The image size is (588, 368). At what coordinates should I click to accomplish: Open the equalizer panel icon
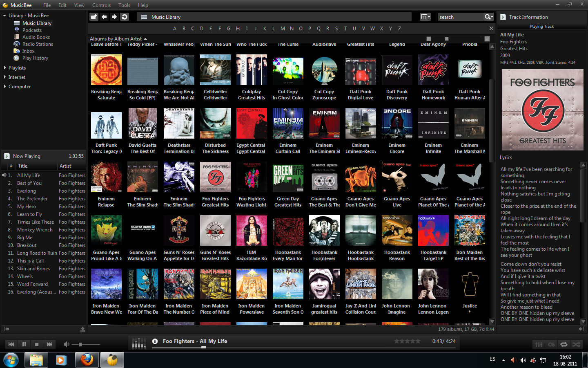click(538, 344)
